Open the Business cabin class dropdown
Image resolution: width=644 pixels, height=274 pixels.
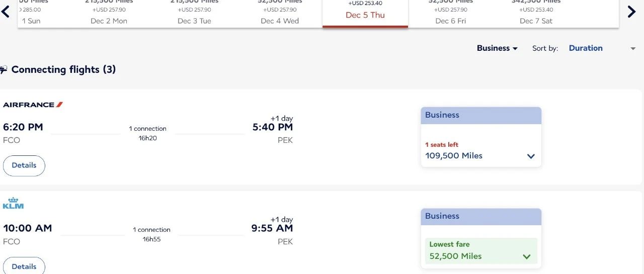pos(497,48)
